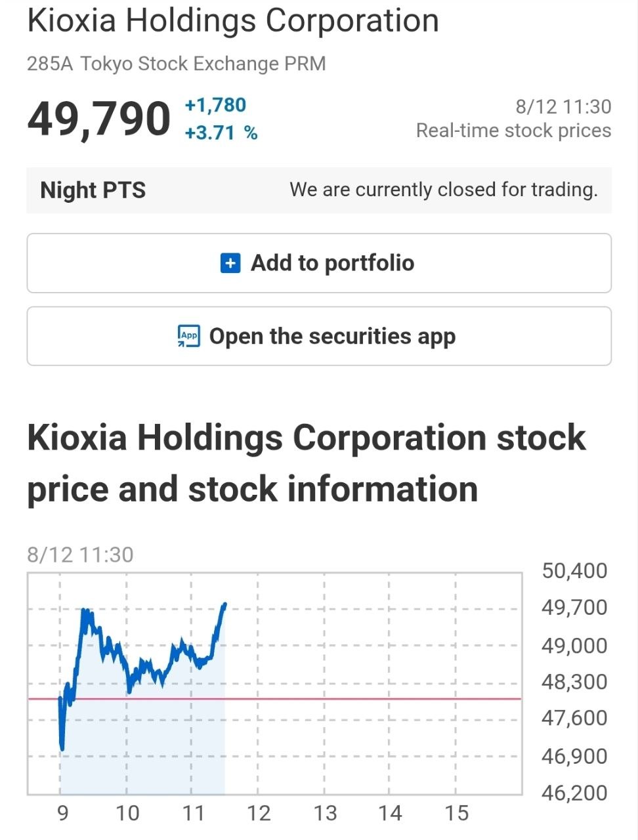Open the securities app button

pos(319,336)
